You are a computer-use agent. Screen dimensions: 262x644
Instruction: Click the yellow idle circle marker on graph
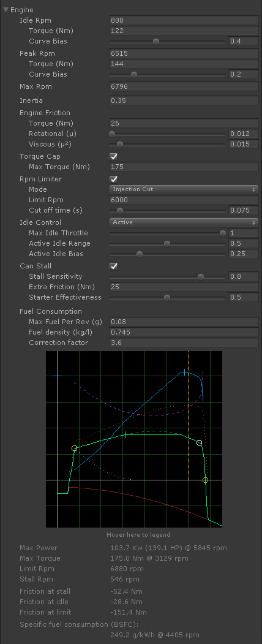click(x=74, y=448)
